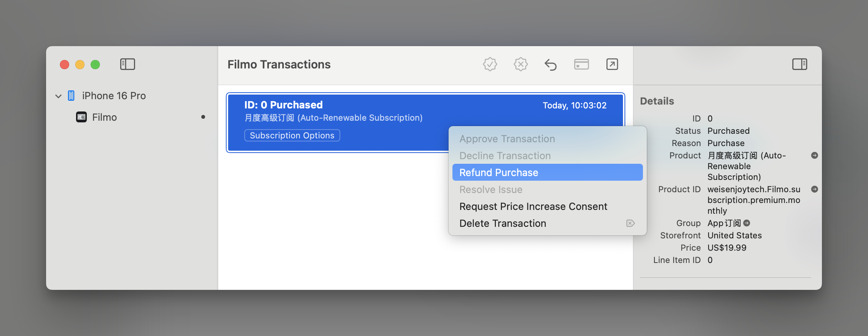Image resolution: width=868 pixels, height=336 pixels.
Task: Choose Request Price Increase Consent
Action: click(x=533, y=206)
